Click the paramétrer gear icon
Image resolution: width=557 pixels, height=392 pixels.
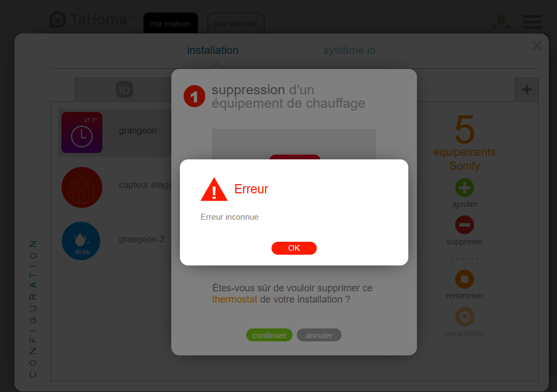(465, 317)
